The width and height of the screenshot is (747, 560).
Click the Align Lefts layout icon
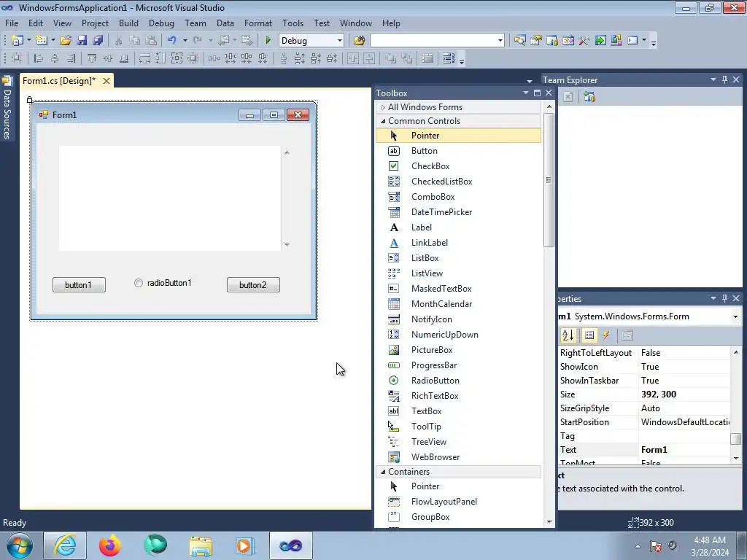point(39,58)
